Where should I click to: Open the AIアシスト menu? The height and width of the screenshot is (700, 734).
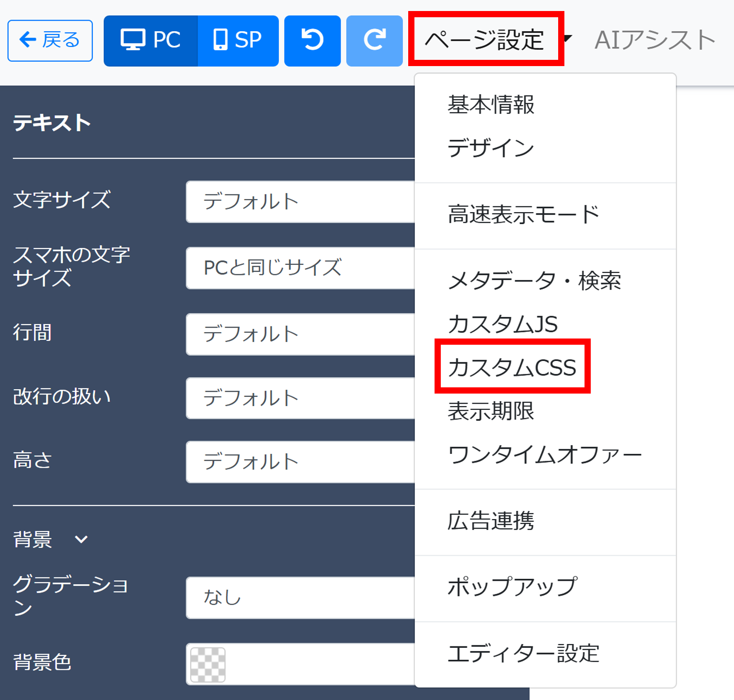[x=654, y=40]
